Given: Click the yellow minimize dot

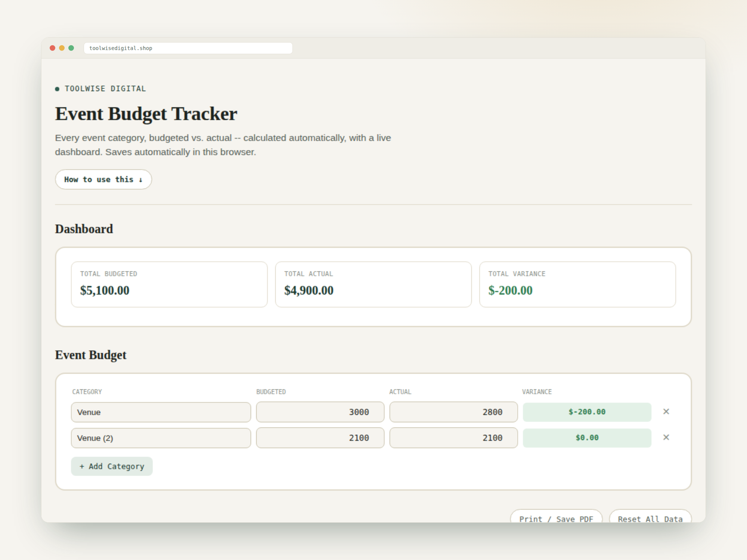Looking at the screenshot, I should (62, 48).
